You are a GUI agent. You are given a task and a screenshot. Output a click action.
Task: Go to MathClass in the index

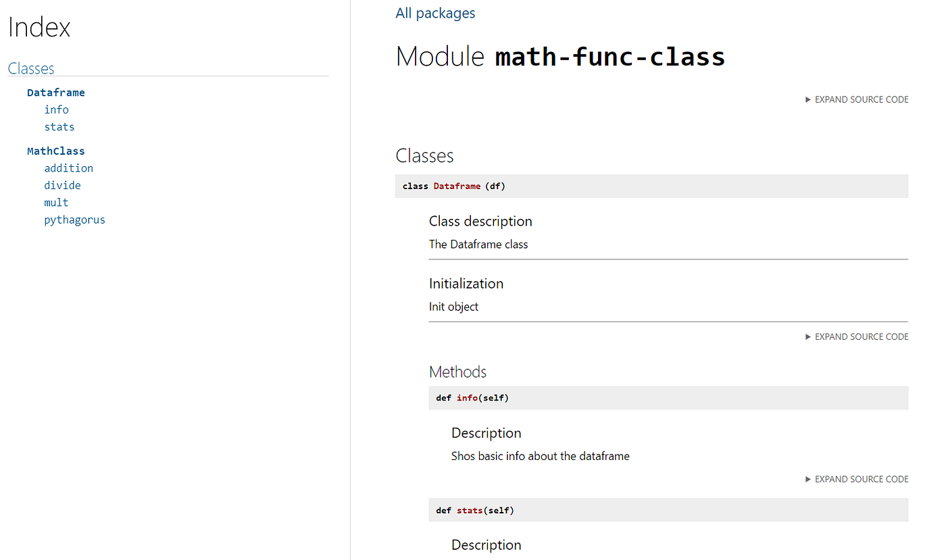[56, 151]
